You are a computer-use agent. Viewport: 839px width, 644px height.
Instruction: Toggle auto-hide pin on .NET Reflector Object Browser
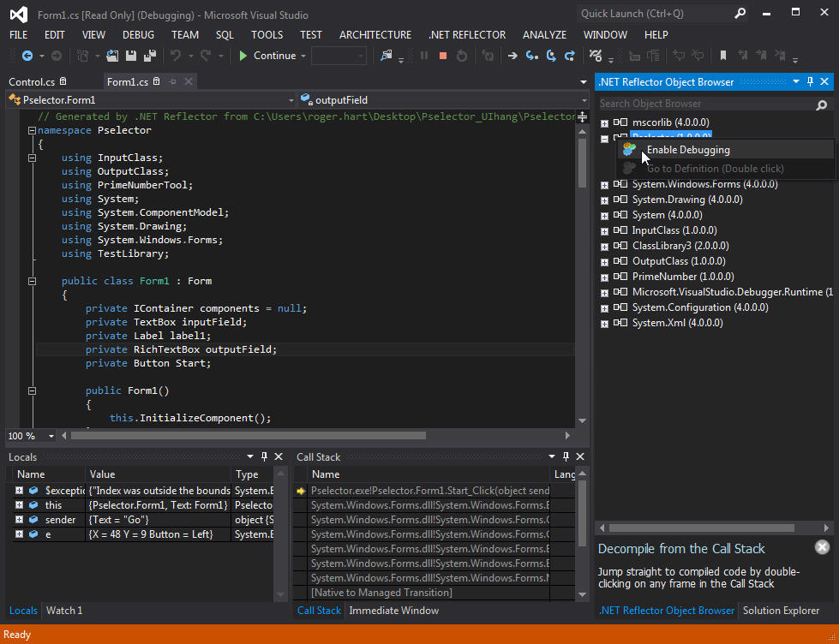tap(810, 81)
